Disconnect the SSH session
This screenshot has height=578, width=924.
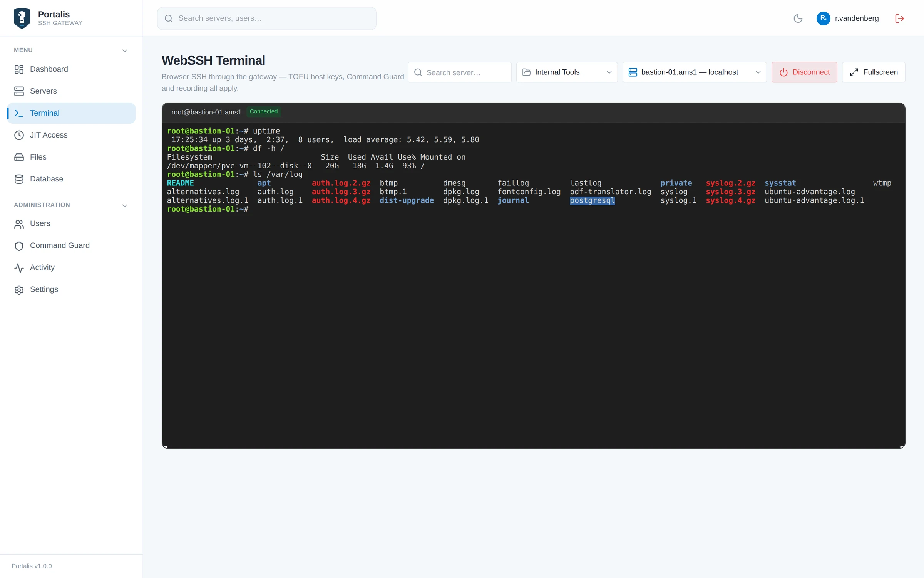pyautogui.click(x=804, y=72)
